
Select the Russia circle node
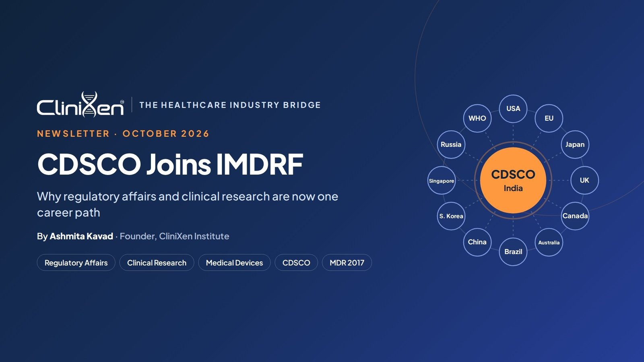coord(451,144)
